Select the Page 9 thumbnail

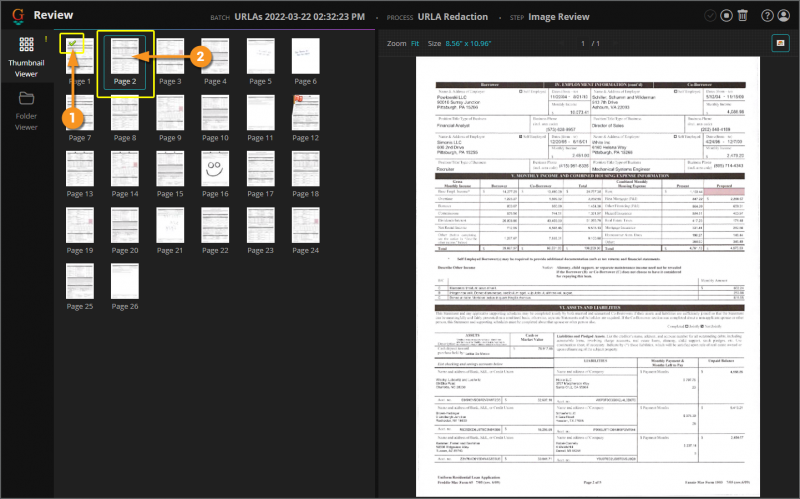pyautogui.click(x=170, y=113)
